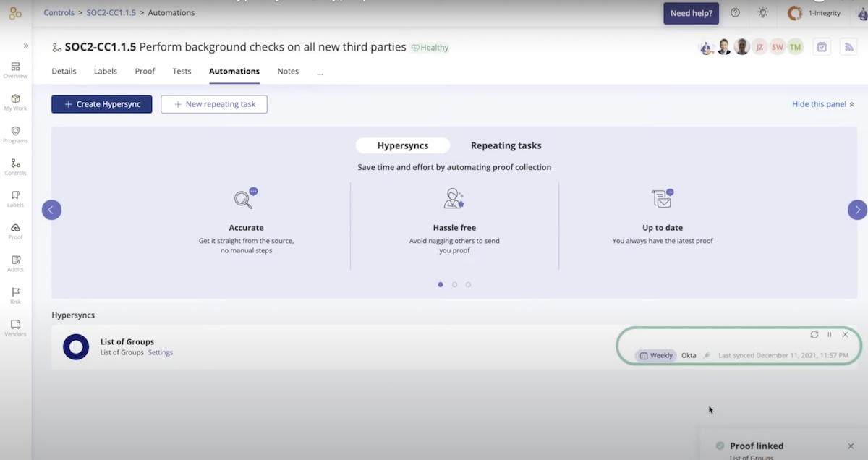Click the Up to date feature icon
The height and width of the screenshot is (460, 868).
[663, 198]
